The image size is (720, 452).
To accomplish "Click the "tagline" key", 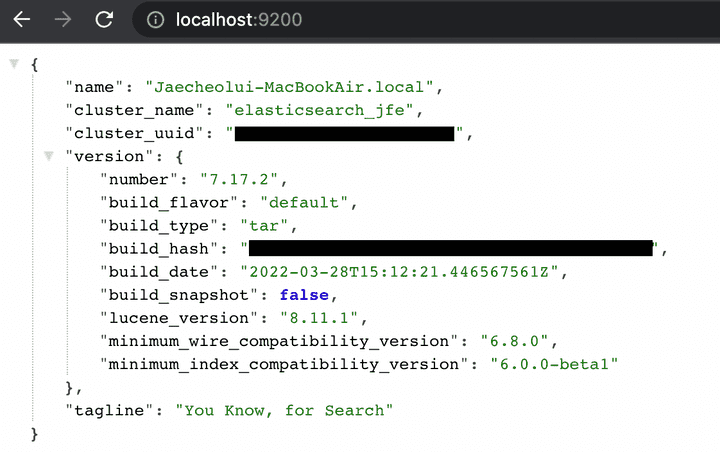I will (109, 411).
